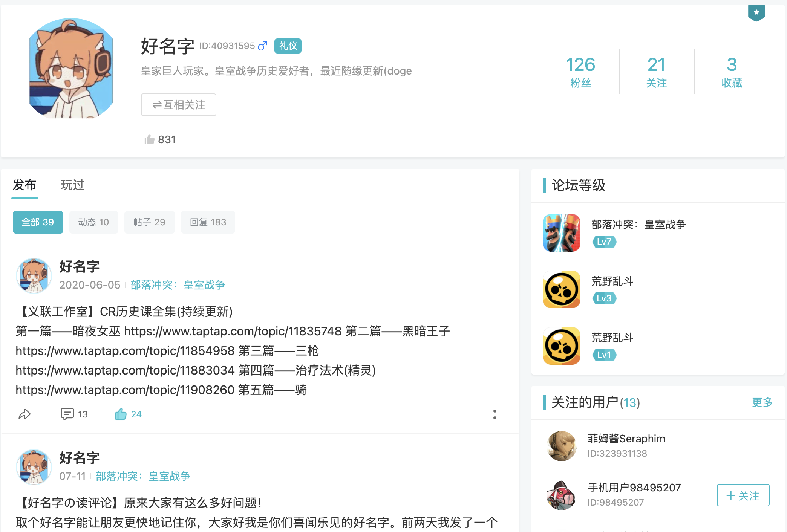Follow user 手机用户98495207

[x=743, y=495]
